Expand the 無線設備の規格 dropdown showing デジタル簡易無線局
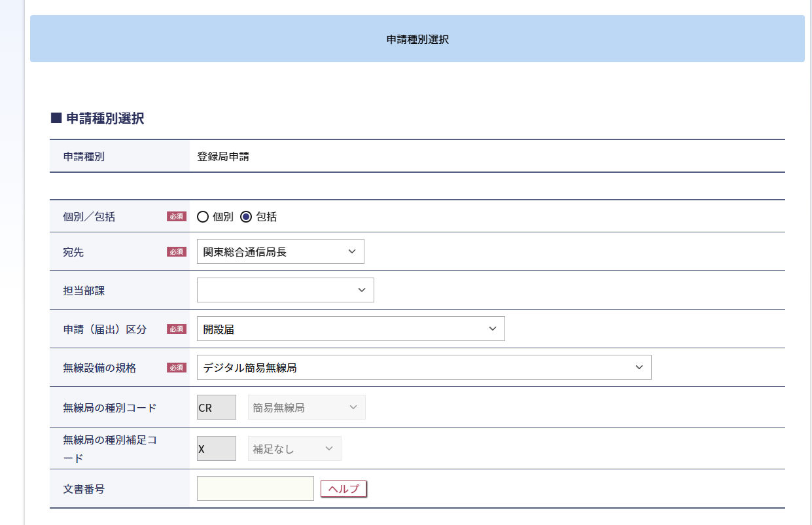 pyautogui.click(x=424, y=367)
